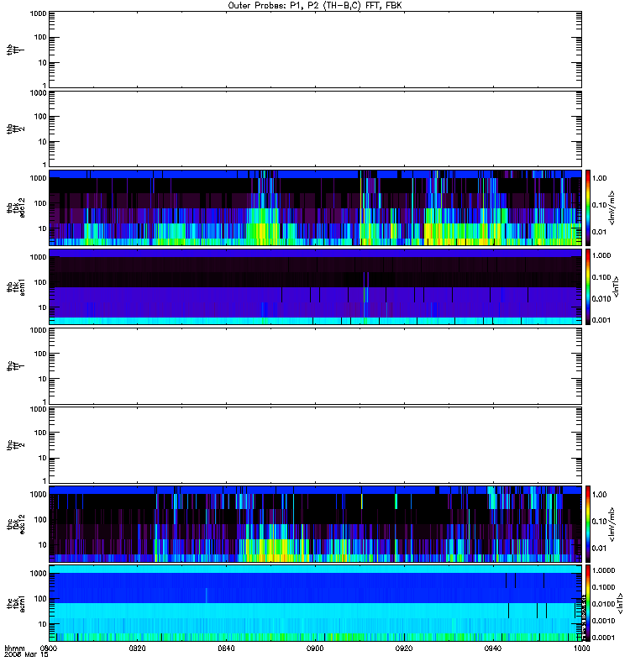Select the thb fbk edc12 color bar

click(x=588, y=207)
